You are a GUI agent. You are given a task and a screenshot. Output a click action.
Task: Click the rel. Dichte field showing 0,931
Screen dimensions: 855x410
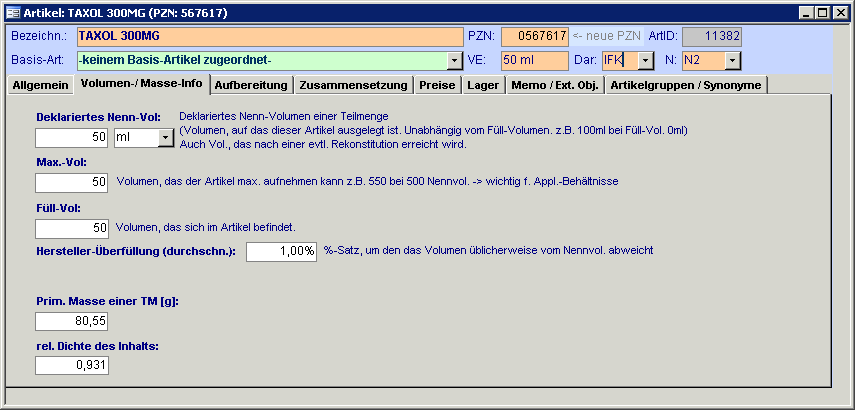click(72, 365)
